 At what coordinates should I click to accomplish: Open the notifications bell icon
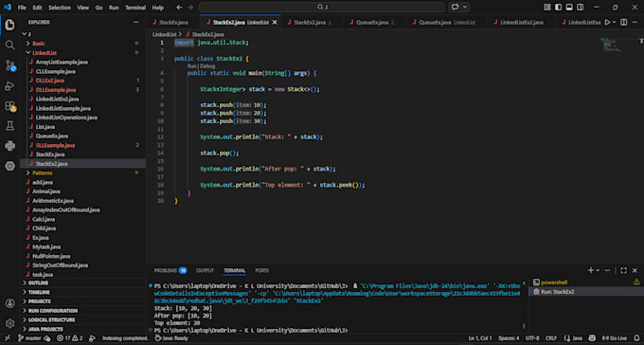point(635,338)
